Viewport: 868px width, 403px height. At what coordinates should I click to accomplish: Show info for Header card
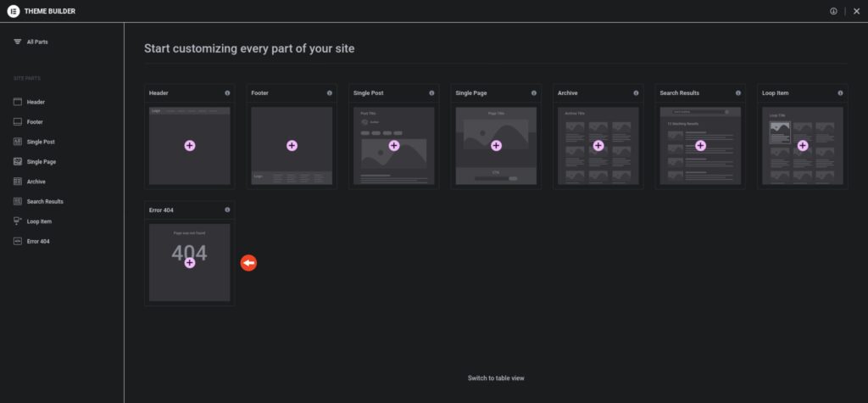click(227, 93)
